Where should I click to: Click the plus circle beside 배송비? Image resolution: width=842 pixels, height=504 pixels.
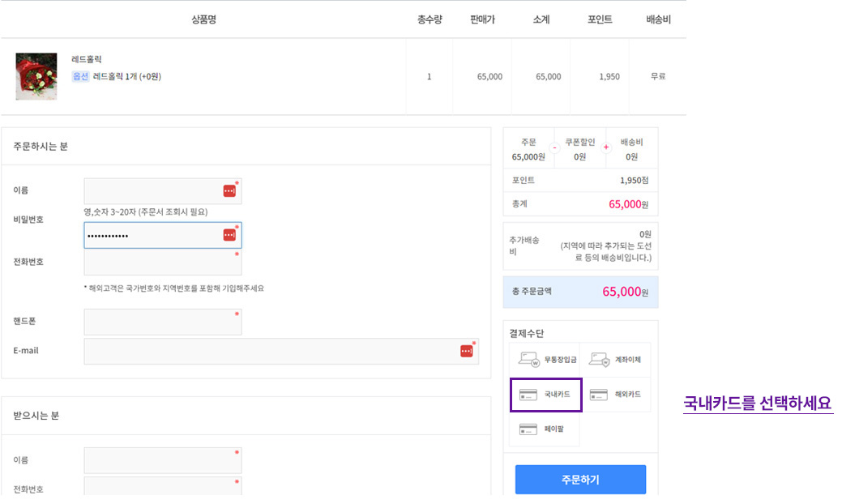pyautogui.click(x=605, y=147)
